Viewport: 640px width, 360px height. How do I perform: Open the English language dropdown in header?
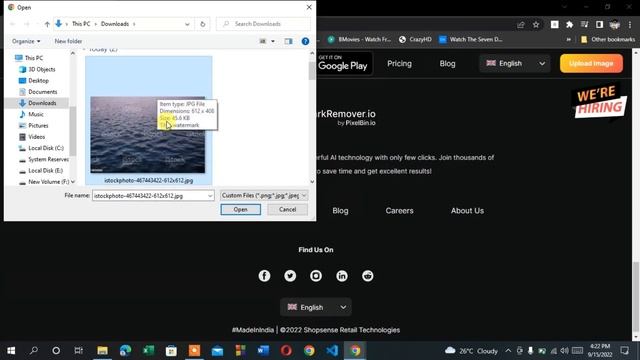pyautogui.click(x=515, y=63)
